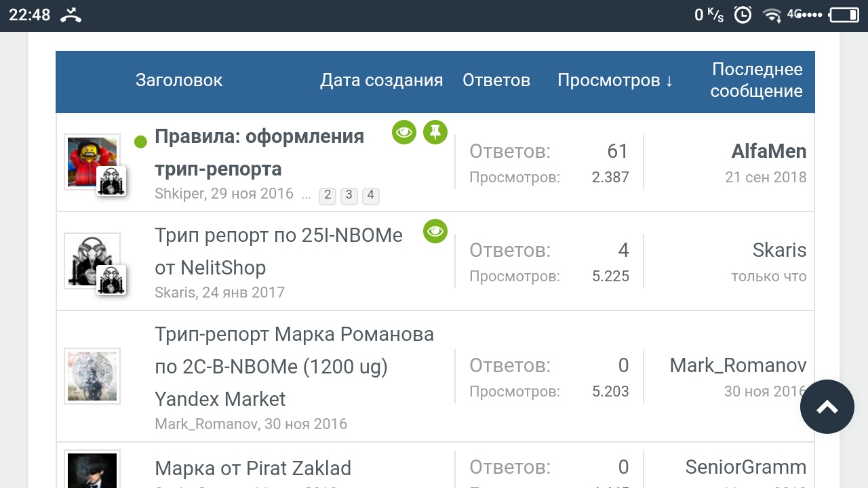Click small gas-mask avatar overlay on Skaris thread

pyautogui.click(x=111, y=280)
